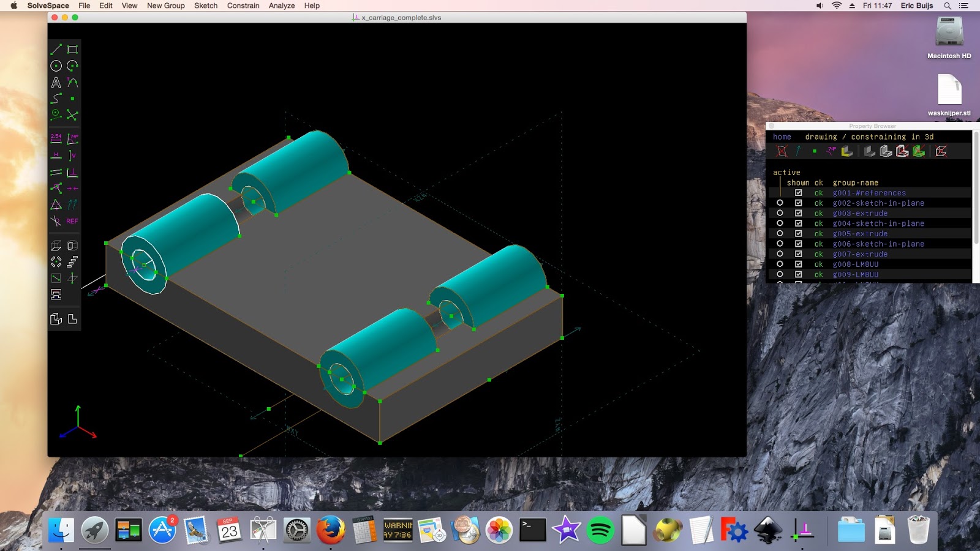Open the g002-sketch-in-plane group
The height and width of the screenshot is (551, 980).
click(x=878, y=203)
